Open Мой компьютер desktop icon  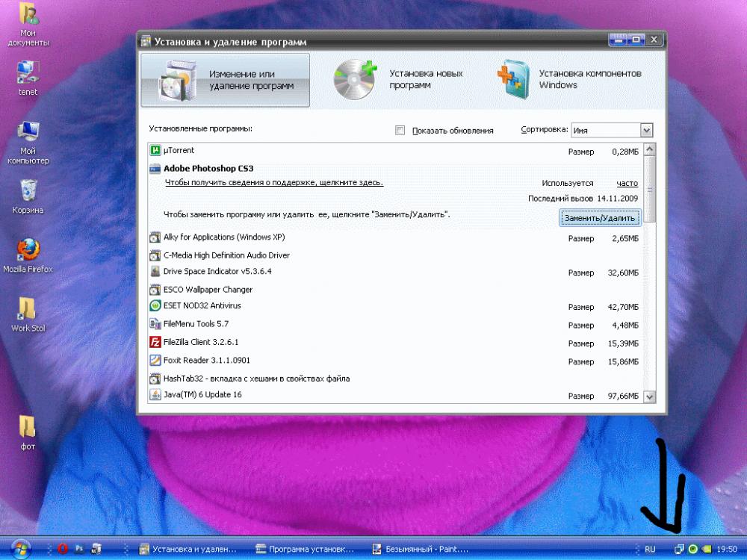click(28, 143)
